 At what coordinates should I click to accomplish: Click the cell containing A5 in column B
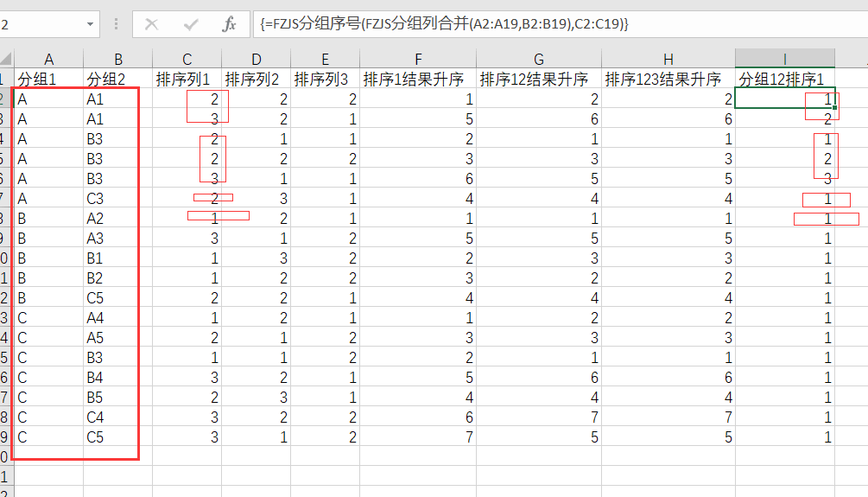(118, 338)
